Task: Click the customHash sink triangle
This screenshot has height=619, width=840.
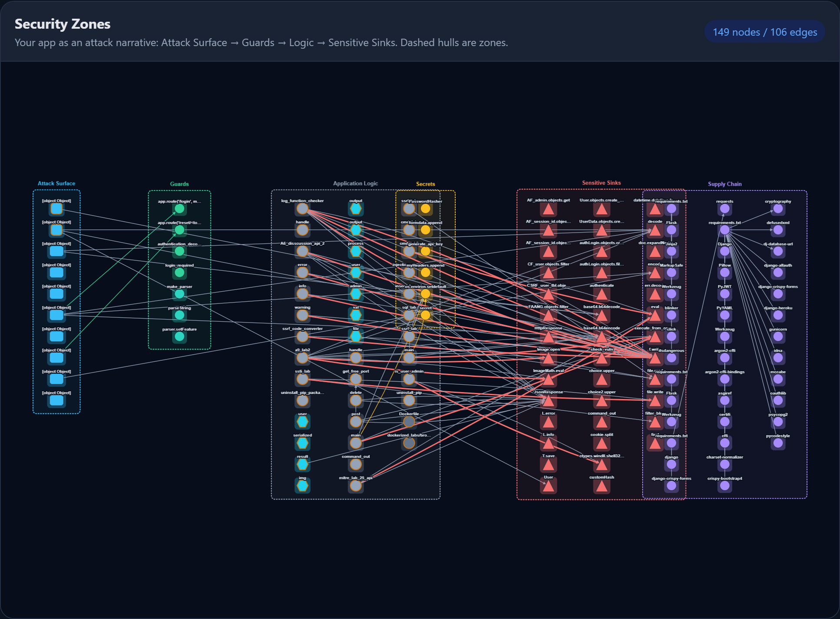Action: pos(602,486)
